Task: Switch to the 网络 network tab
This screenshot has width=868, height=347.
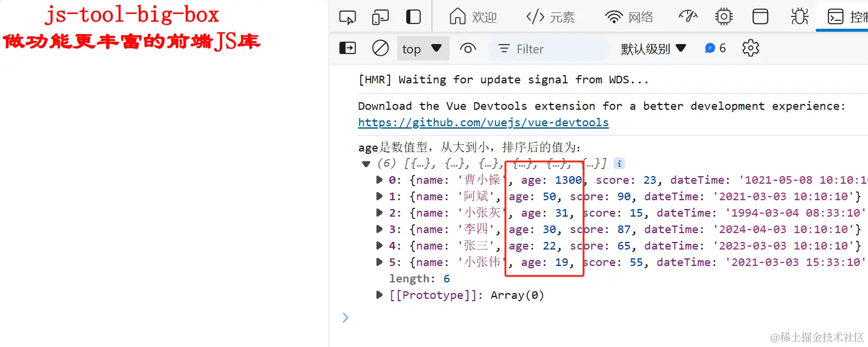Action: pos(629,17)
